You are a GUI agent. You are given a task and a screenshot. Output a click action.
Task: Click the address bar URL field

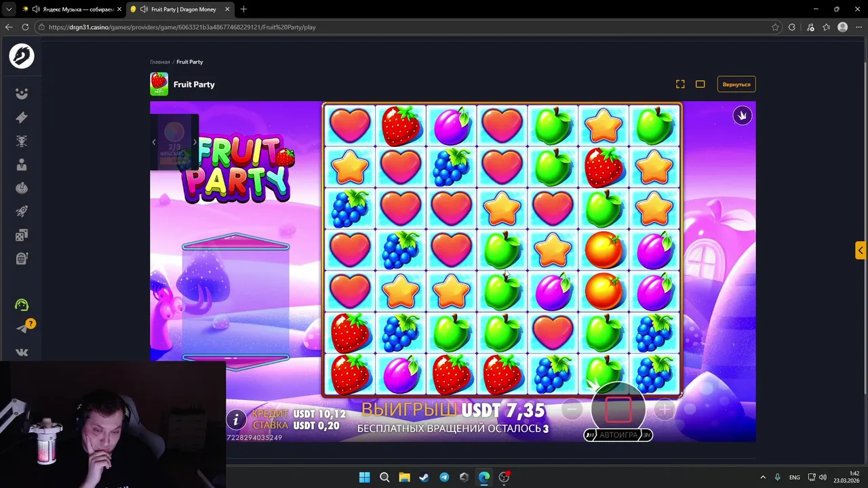pos(407,27)
